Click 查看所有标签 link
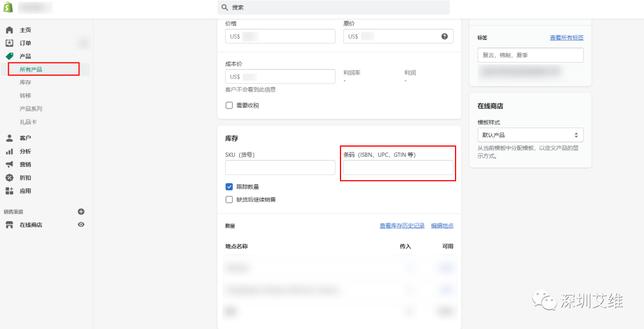The image size is (644, 329). [566, 38]
